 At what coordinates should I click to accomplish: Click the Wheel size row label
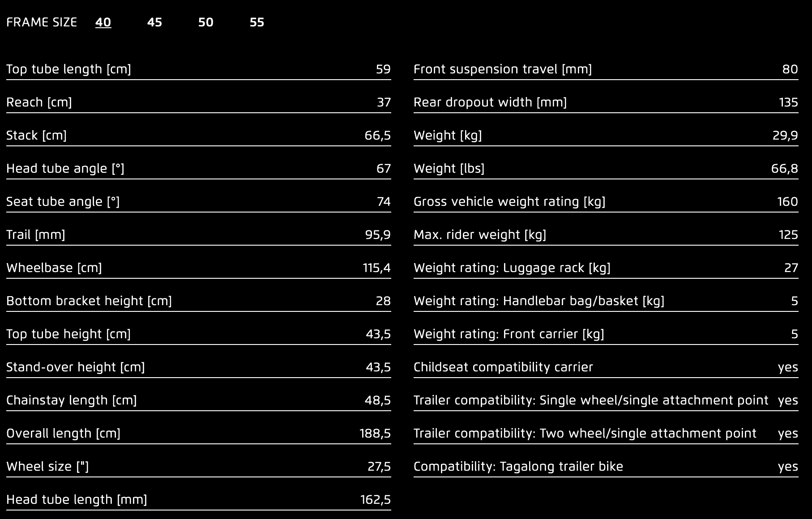point(47,467)
